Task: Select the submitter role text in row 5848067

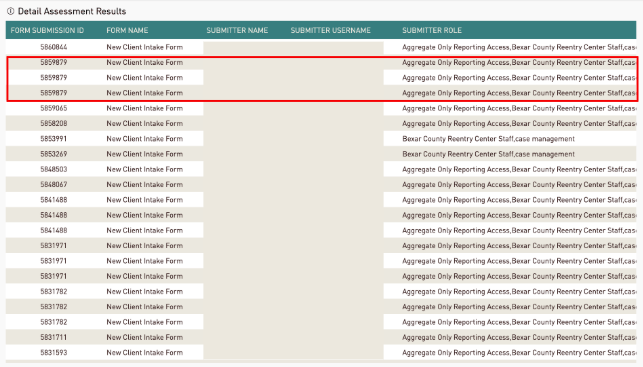Action: [x=519, y=185]
